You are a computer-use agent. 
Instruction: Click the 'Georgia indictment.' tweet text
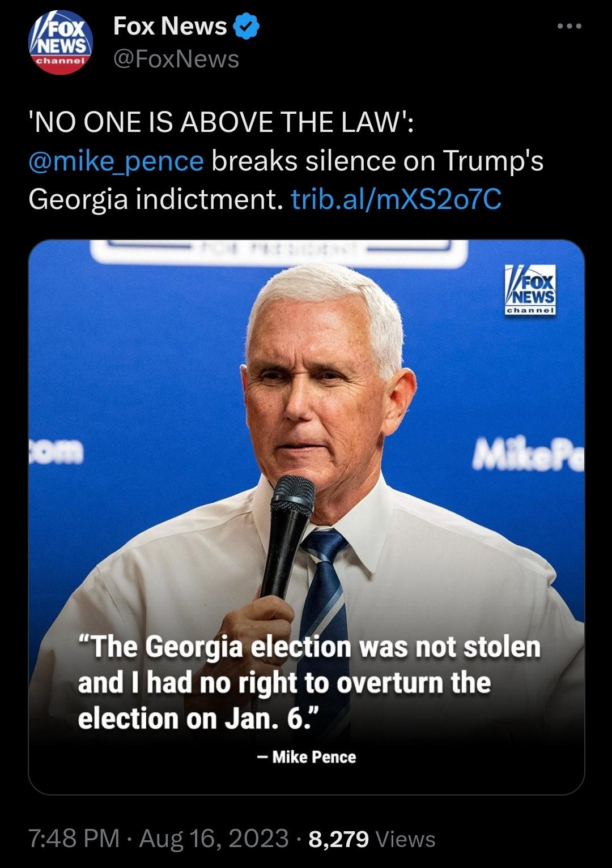pyautogui.click(x=155, y=199)
